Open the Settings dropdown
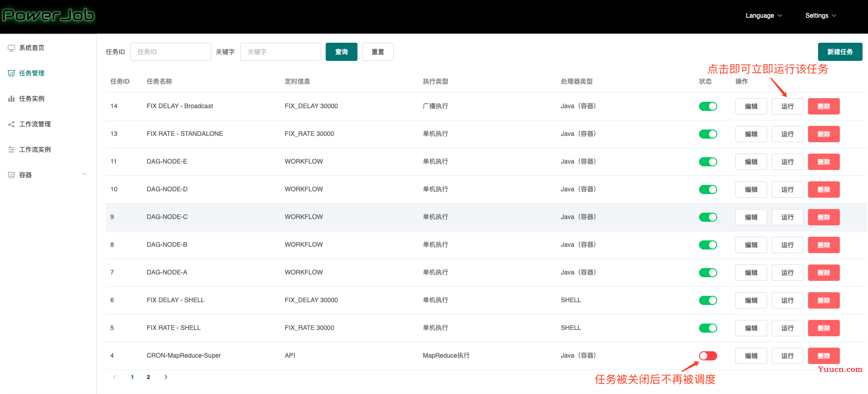 (821, 15)
